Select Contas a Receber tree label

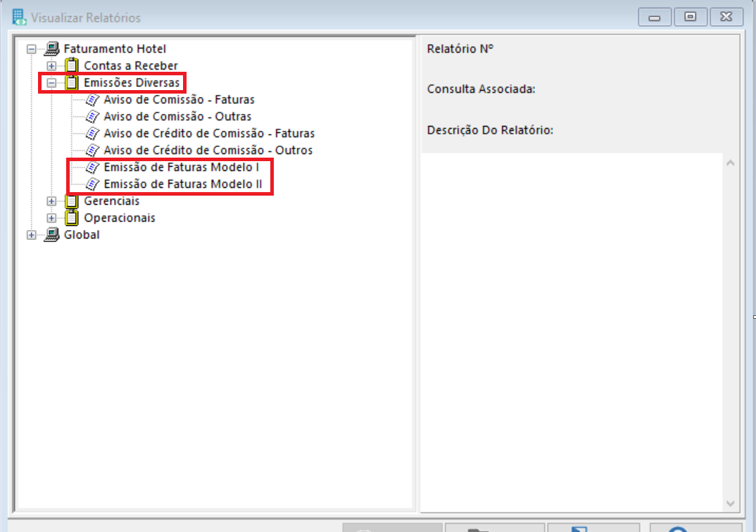[131, 65]
